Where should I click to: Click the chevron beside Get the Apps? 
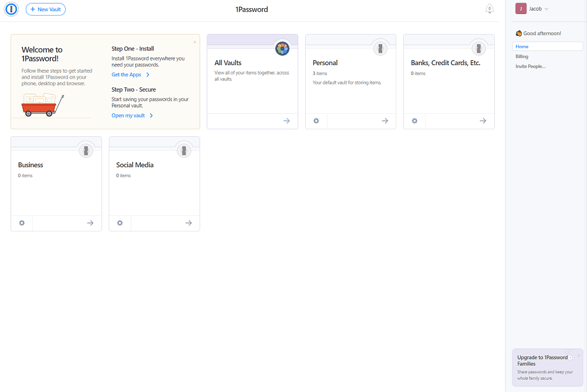(x=148, y=75)
